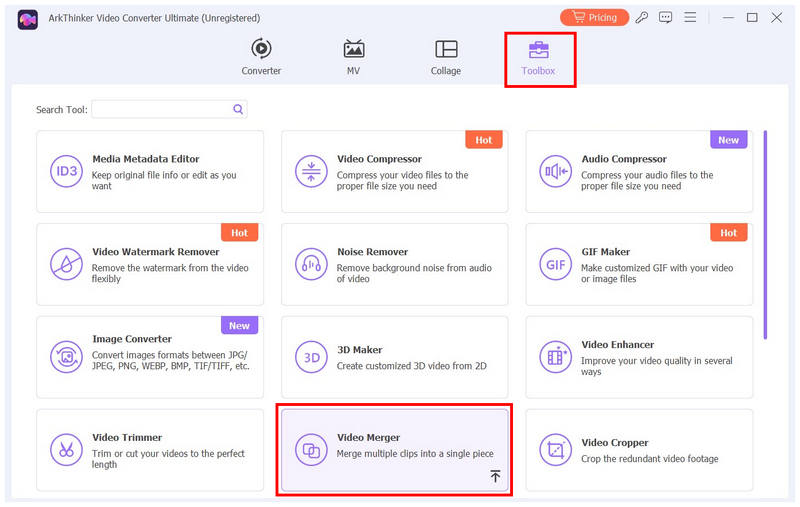The height and width of the screenshot is (507, 800).
Task: Click the Video Compressor icon
Action: 311,171
